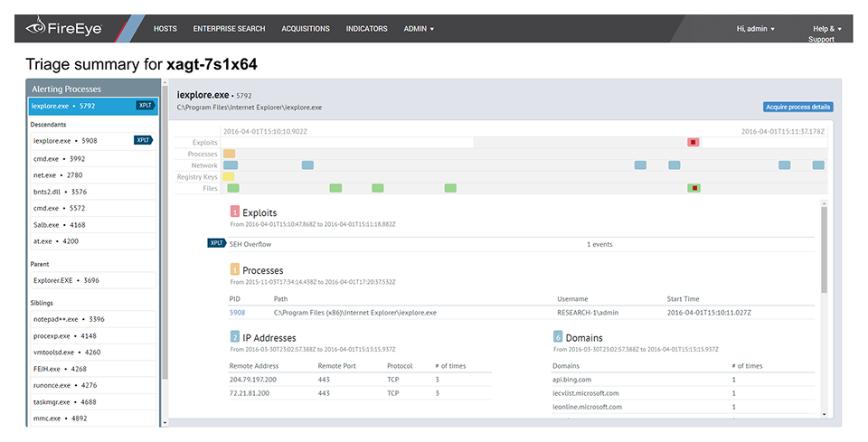868x442 pixels.
Task: Click yellow Registry Keys timeline marker
Action: [229, 176]
